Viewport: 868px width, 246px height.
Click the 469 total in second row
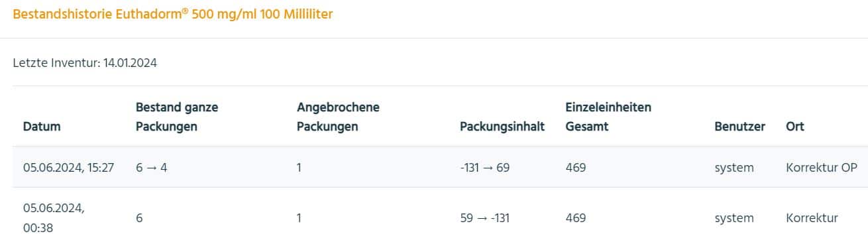point(576,217)
